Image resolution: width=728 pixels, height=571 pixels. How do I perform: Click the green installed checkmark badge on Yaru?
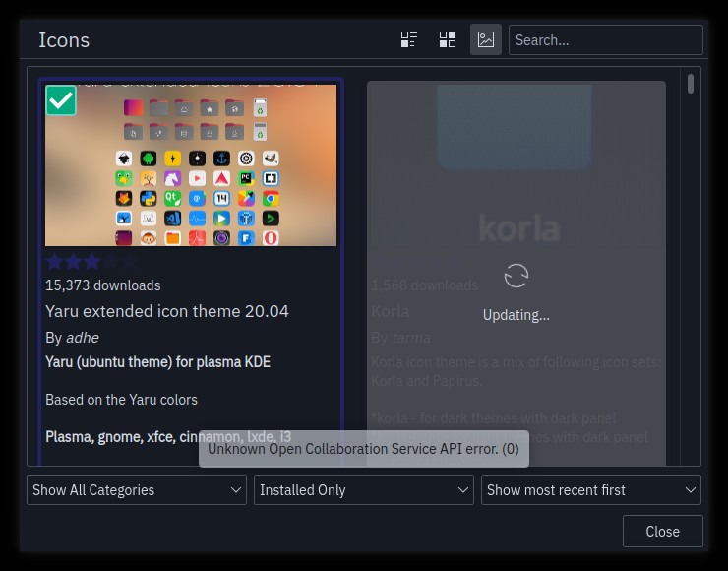coord(61,100)
